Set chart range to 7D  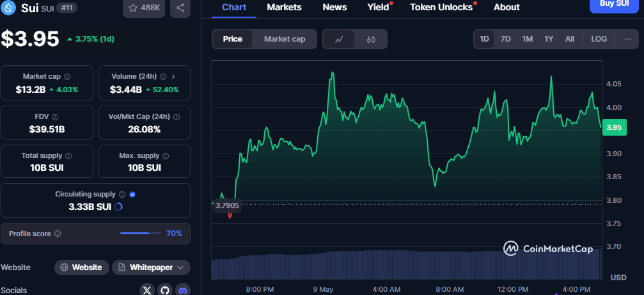pyautogui.click(x=506, y=39)
